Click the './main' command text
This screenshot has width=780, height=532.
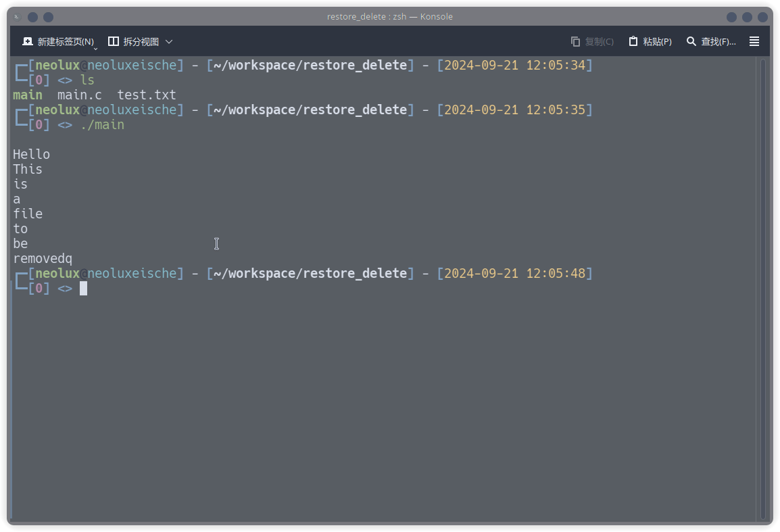102,125
